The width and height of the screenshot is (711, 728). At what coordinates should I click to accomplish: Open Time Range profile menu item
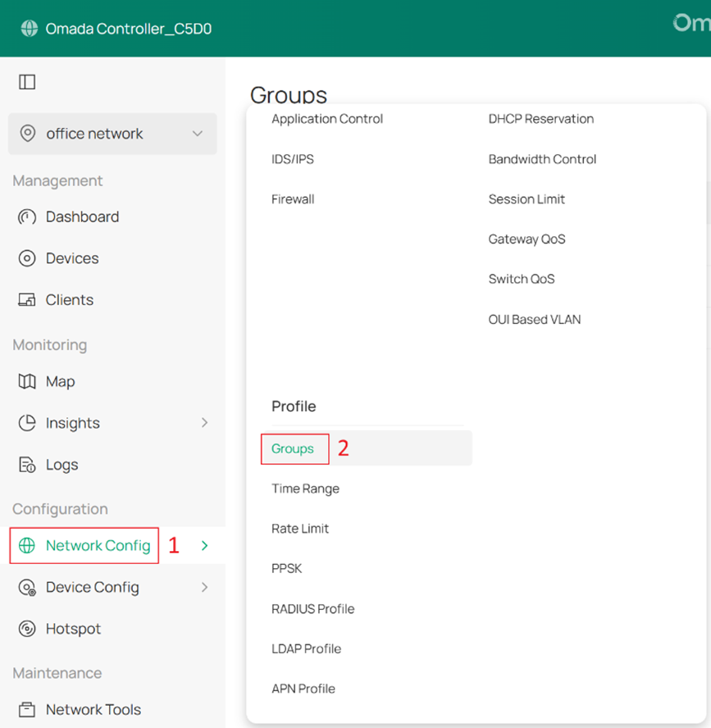click(x=305, y=489)
